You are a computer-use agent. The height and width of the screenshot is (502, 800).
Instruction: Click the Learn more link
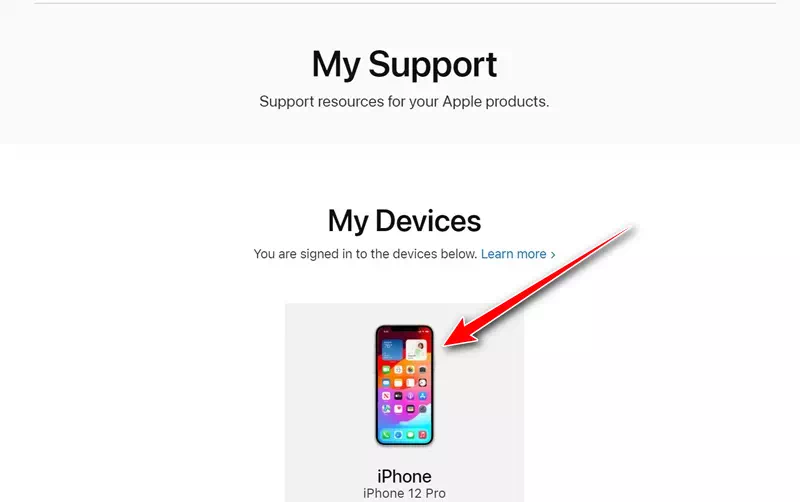coord(513,254)
